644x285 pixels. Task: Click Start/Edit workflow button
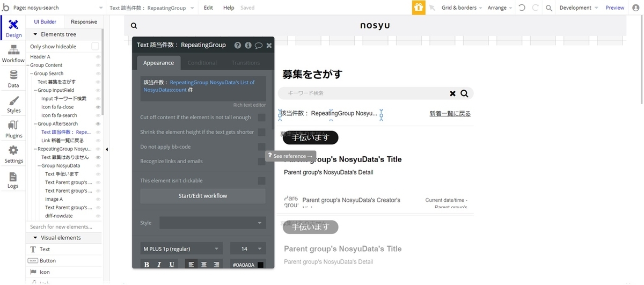click(203, 196)
